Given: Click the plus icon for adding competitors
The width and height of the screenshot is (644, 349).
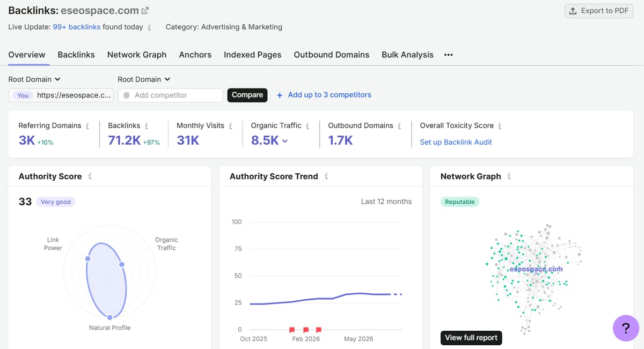Looking at the screenshot, I should click(x=280, y=95).
